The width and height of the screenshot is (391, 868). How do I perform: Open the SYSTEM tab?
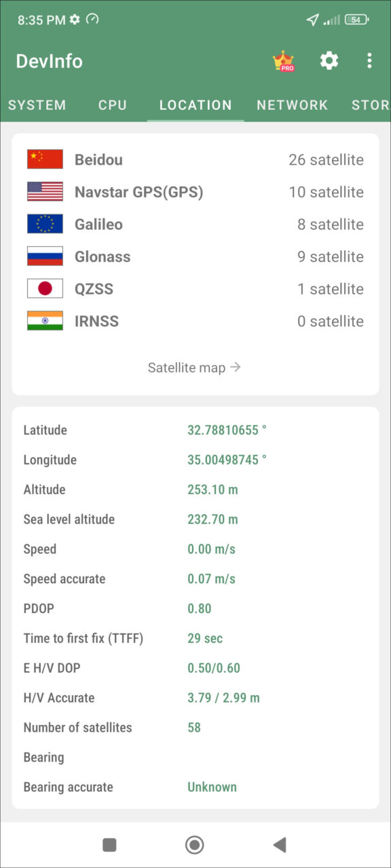pos(37,105)
